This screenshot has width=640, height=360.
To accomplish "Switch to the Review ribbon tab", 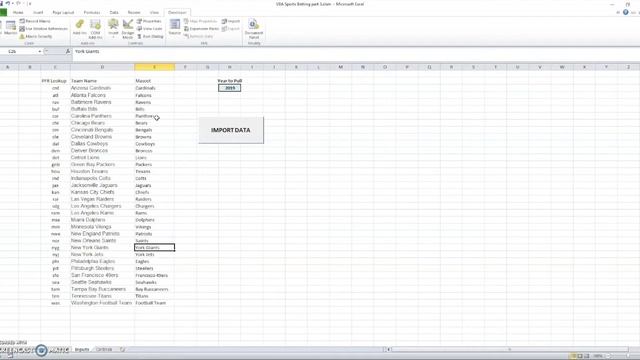I will point(134,13).
